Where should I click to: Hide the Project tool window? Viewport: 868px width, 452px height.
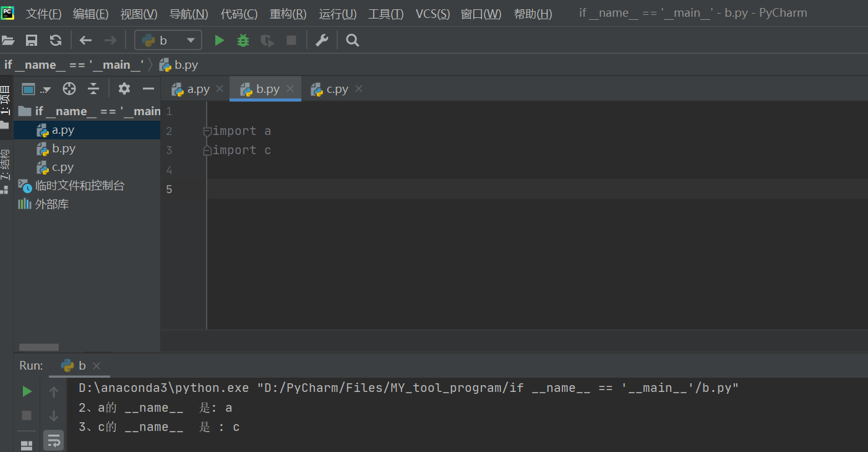148,89
